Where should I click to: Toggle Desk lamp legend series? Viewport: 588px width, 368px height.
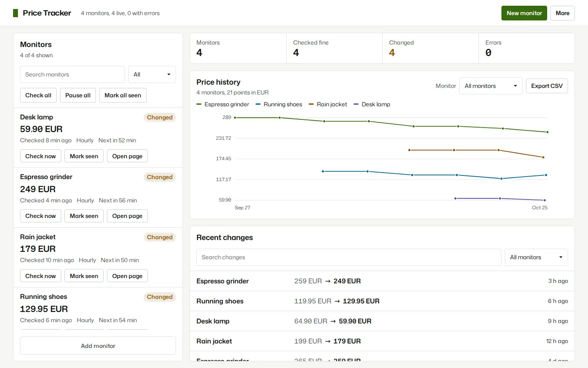(x=372, y=104)
